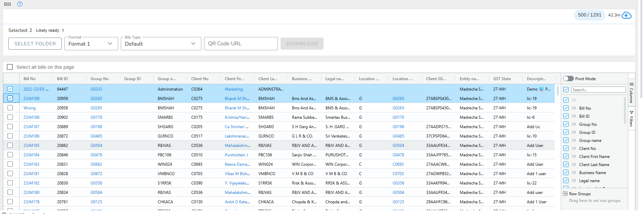
Task: Toggle the Pivot Mode switch
Action: point(568,78)
